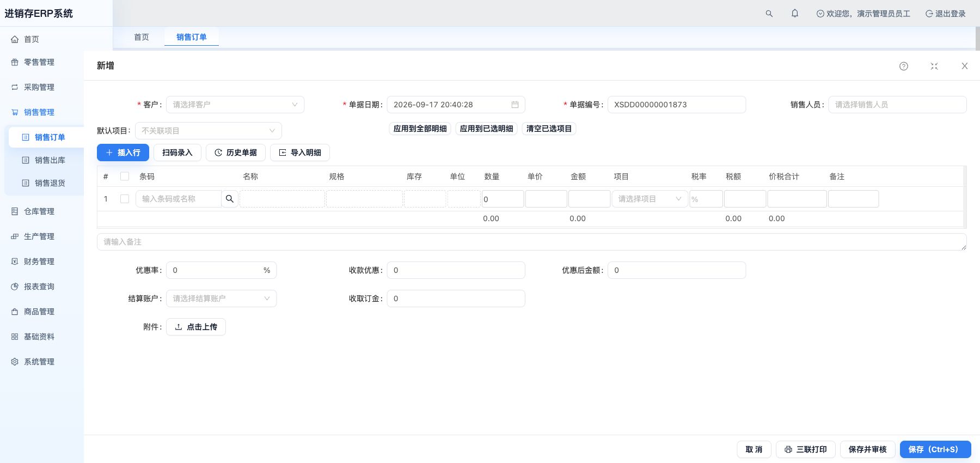
Task: Click 应用到全部明细 button
Action: tap(420, 129)
